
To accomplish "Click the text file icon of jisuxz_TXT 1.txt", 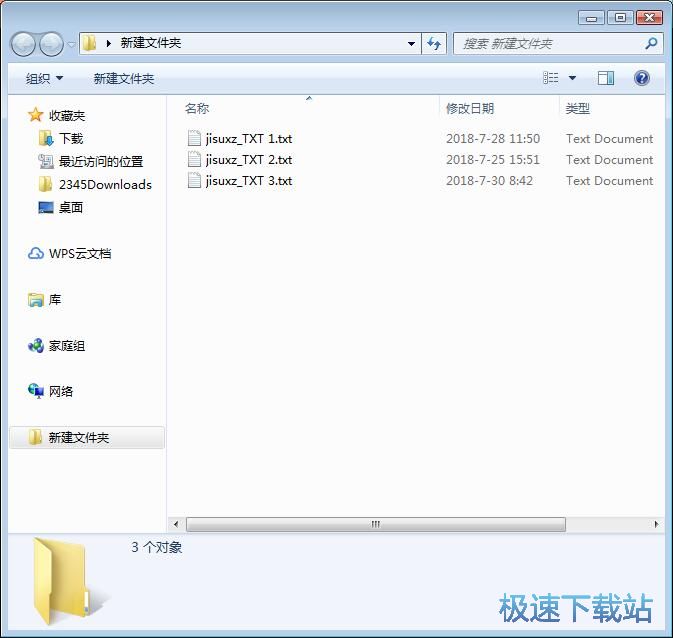I will 194,138.
